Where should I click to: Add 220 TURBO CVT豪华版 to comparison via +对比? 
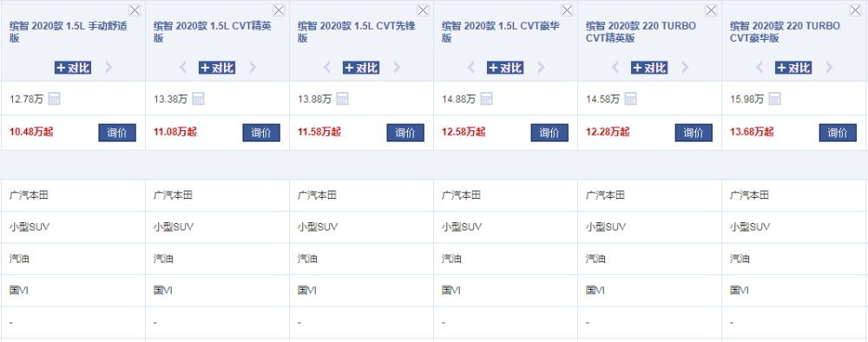tap(794, 68)
